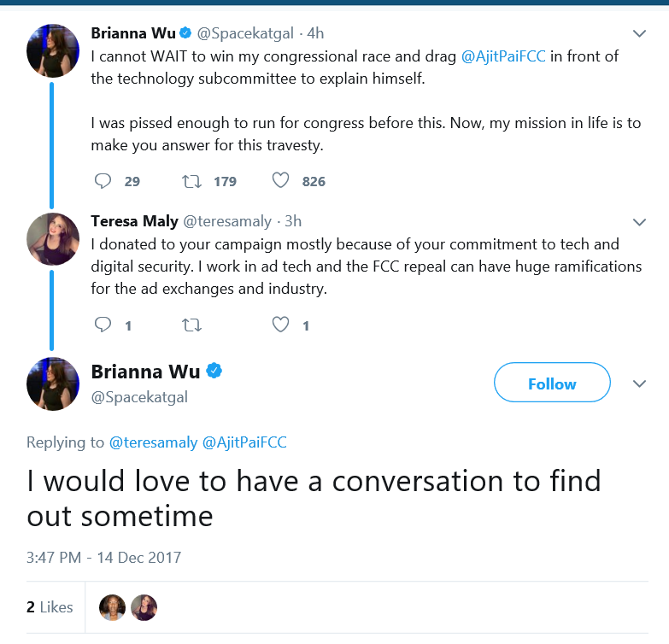View the 2 Likes list

pos(50,607)
